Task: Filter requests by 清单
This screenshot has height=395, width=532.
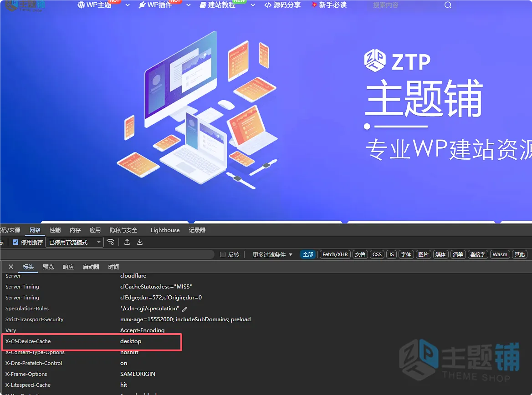Action: (458, 254)
